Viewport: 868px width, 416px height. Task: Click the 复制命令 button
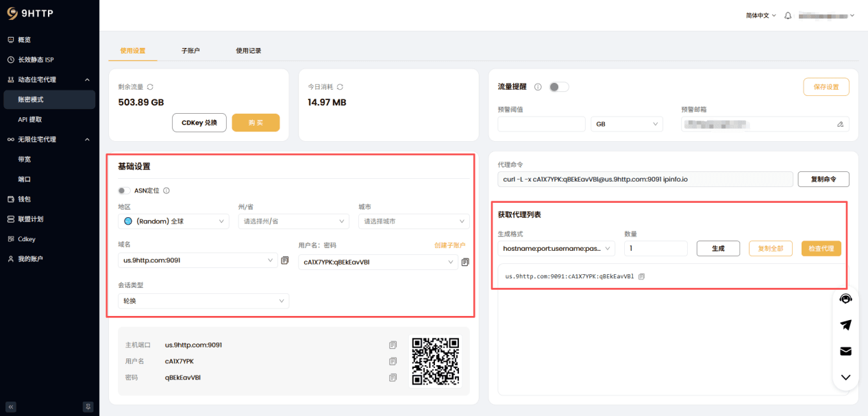823,179
